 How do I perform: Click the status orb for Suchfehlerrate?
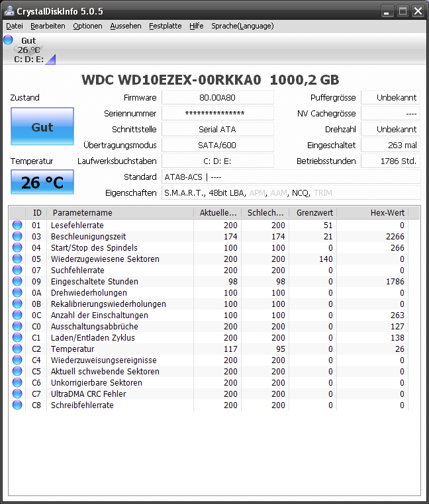17,270
